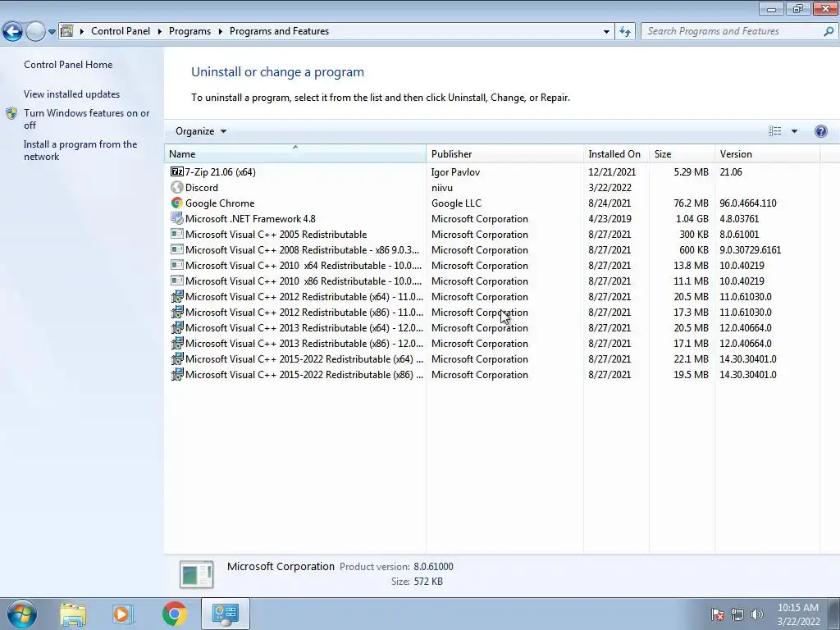Screen dimensions: 840x630
Task: Click the publisher cell 'Igor Pavlov'
Action: [x=455, y=172]
